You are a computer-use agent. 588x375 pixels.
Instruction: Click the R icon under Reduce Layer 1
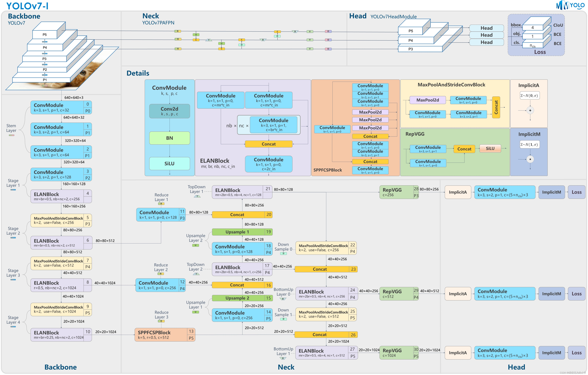[x=161, y=204]
